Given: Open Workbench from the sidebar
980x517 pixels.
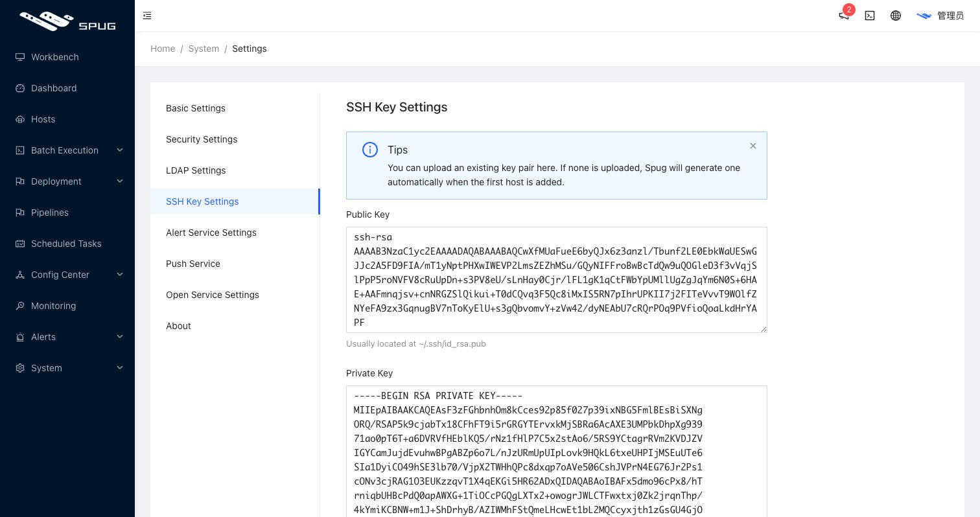Looking at the screenshot, I should point(67,57).
